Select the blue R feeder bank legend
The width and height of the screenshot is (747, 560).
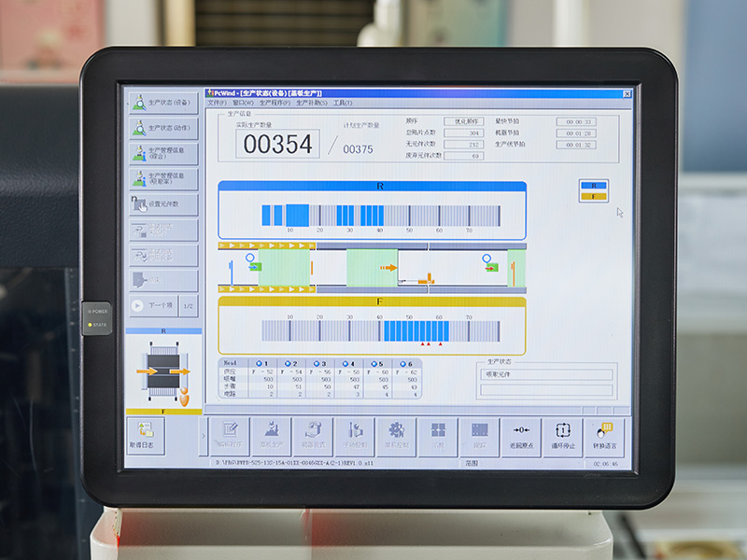[594, 185]
